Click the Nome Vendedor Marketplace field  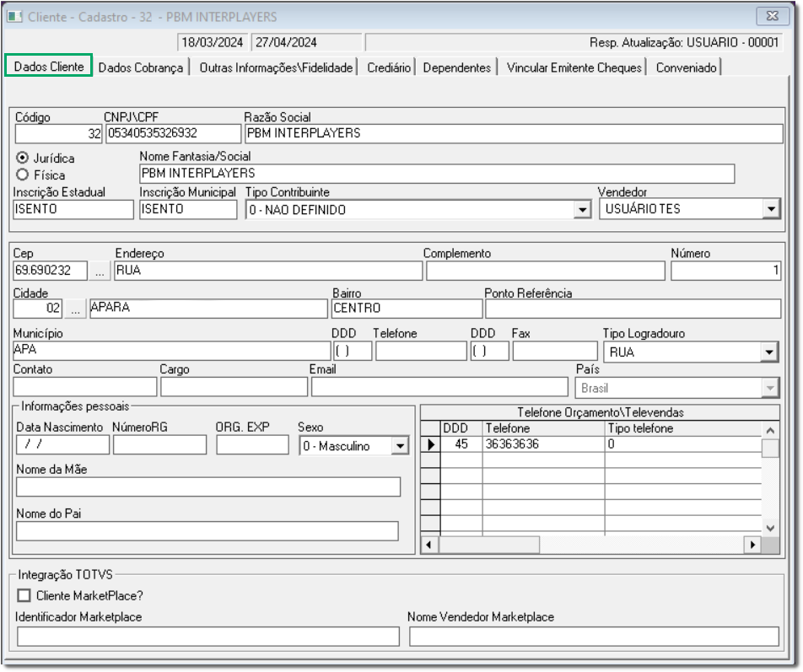click(594, 637)
